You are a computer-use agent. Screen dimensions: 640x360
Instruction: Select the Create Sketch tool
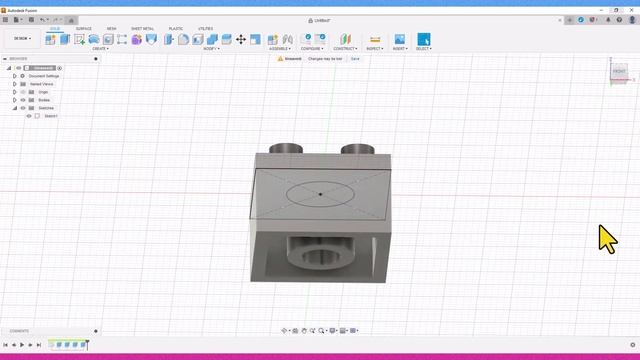click(x=79, y=39)
